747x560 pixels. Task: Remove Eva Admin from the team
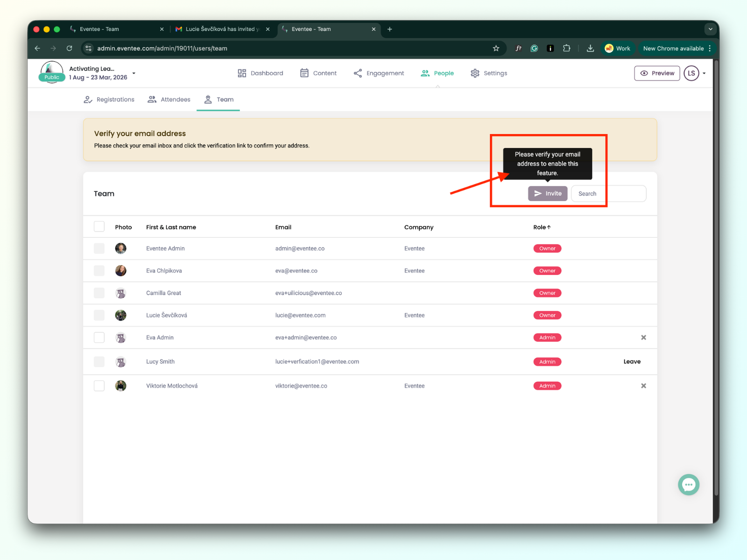point(643,337)
